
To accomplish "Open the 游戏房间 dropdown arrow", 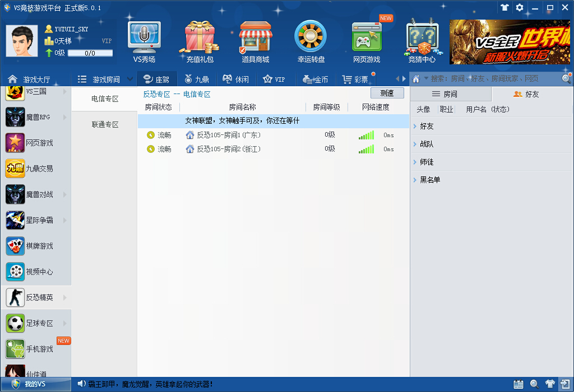I will tap(129, 78).
